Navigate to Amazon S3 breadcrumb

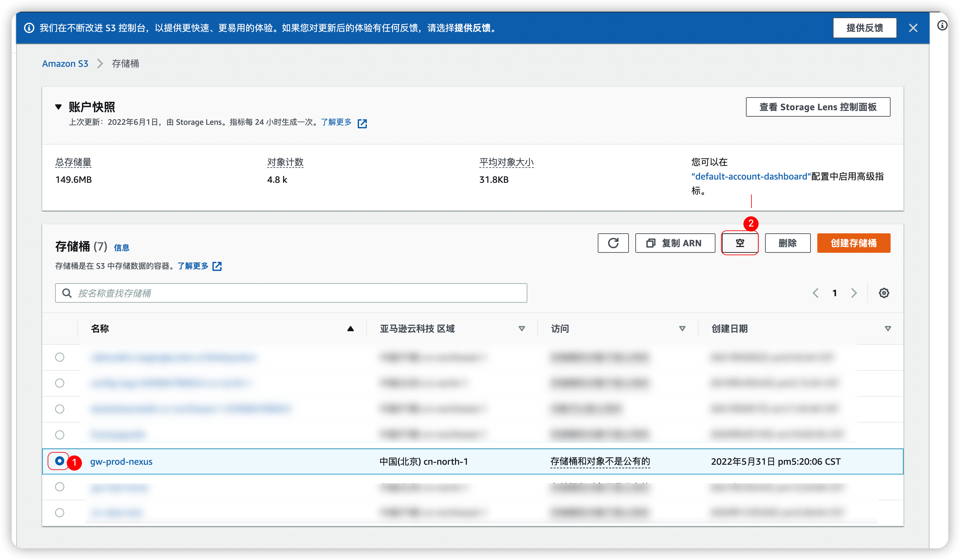point(65,64)
